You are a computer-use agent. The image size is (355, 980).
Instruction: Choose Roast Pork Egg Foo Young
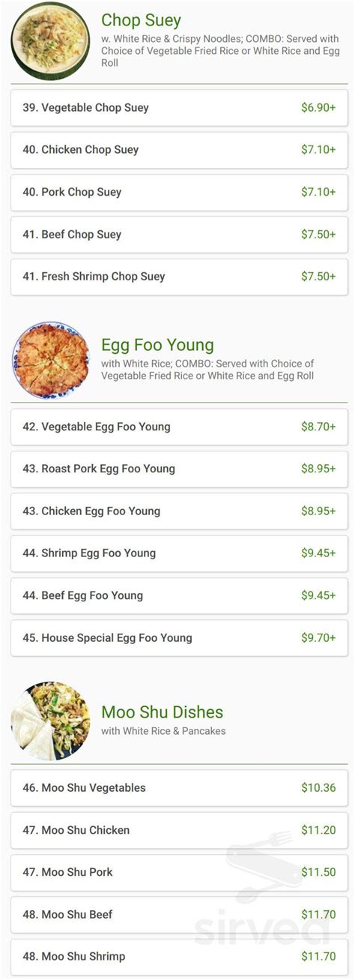click(x=179, y=469)
